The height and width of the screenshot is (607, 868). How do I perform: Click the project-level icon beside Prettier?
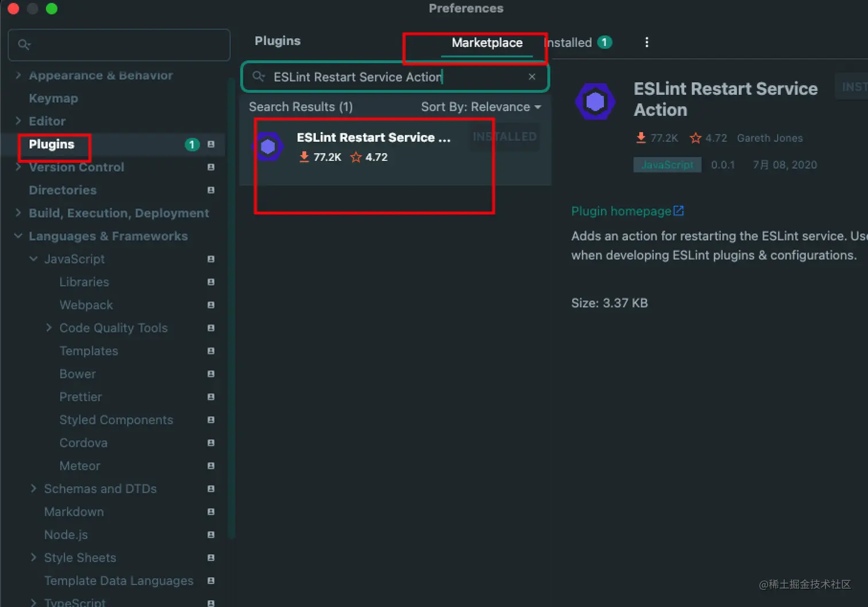[x=211, y=397]
